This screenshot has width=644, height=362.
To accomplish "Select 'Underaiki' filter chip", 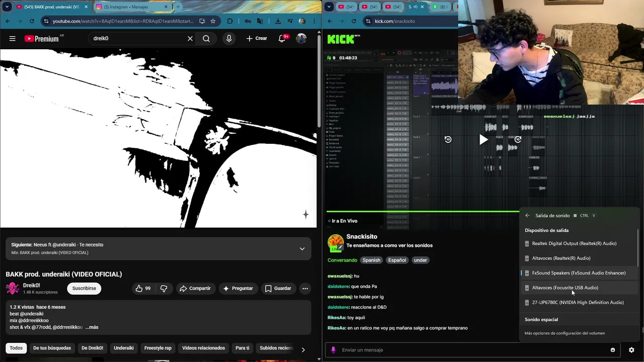I will 124,348.
